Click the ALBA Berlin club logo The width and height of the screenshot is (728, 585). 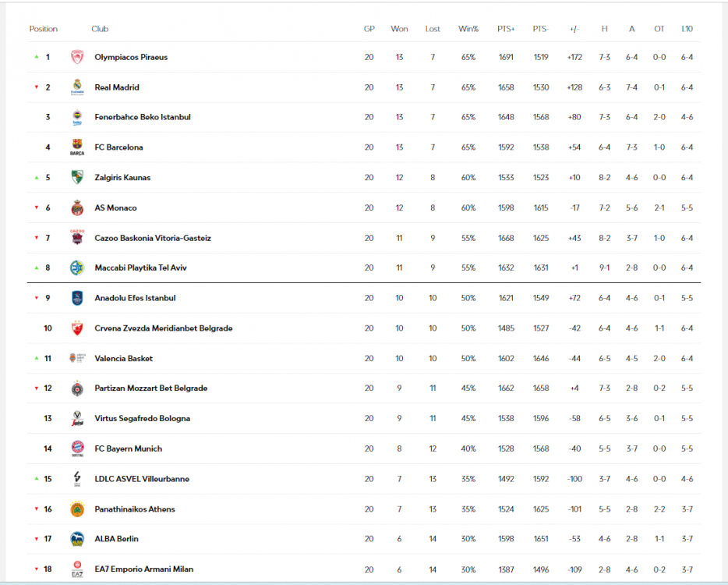[77, 539]
